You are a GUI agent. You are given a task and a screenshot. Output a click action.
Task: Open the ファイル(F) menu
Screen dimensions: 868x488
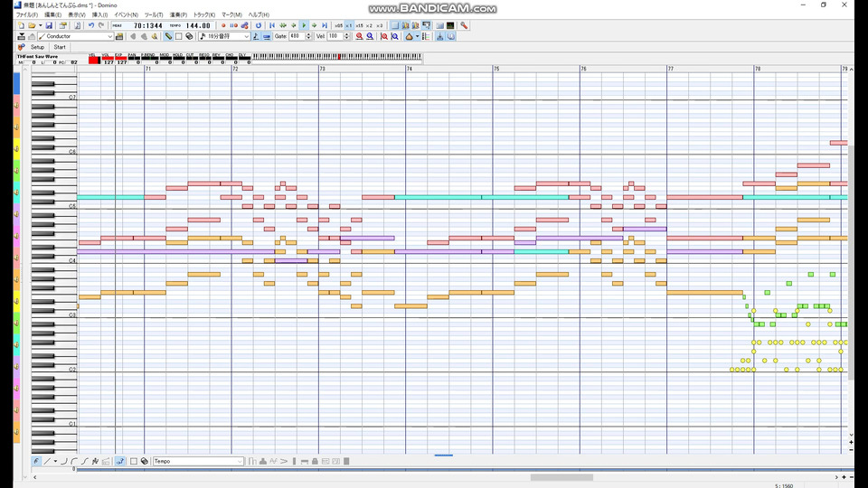[26, 15]
